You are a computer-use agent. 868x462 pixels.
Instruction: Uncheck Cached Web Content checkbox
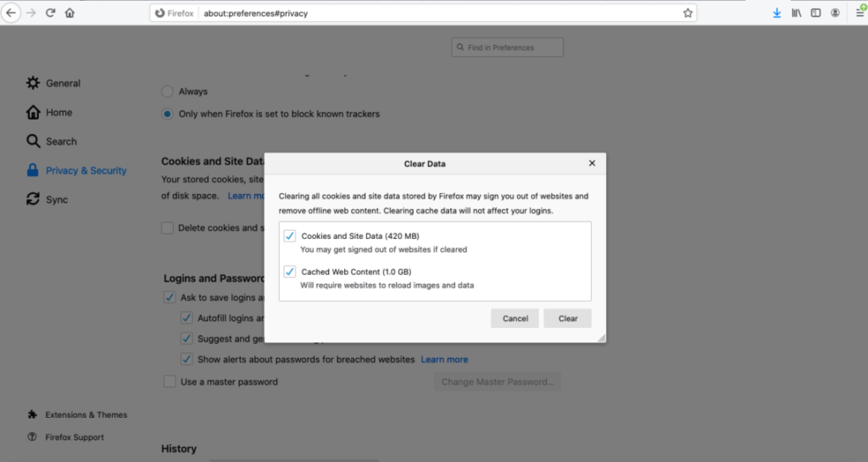pos(290,271)
